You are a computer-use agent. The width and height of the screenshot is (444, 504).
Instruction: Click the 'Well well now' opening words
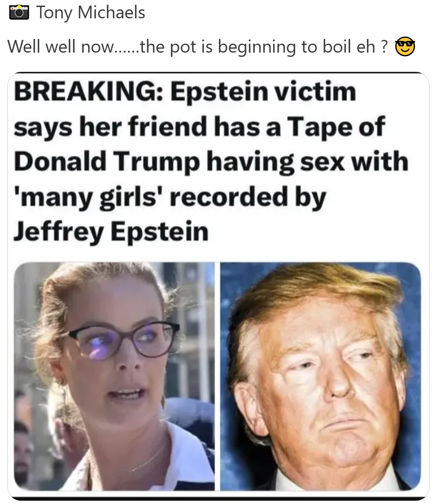pos(60,47)
